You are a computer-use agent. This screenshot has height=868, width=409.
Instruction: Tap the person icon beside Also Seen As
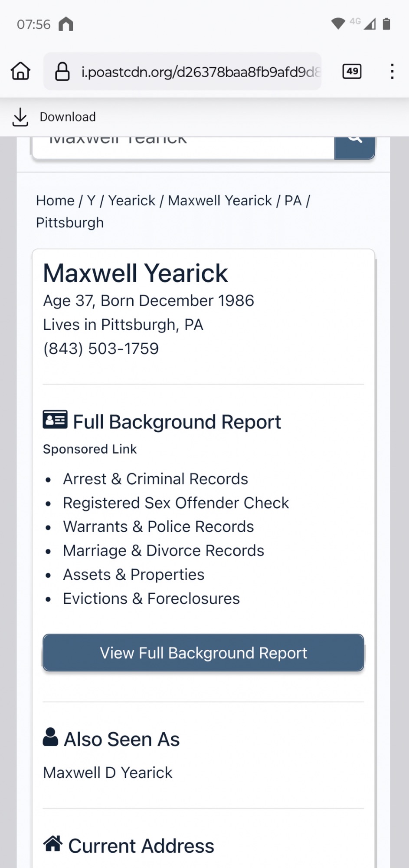[x=50, y=737]
